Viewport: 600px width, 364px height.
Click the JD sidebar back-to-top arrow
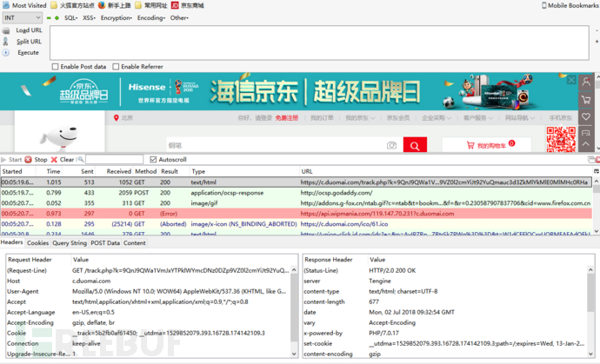586,144
